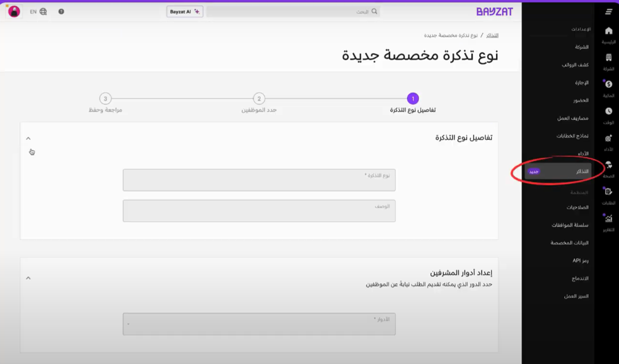Click the help question mark icon
Image resolution: width=619 pixels, height=364 pixels.
click(61, 11)
